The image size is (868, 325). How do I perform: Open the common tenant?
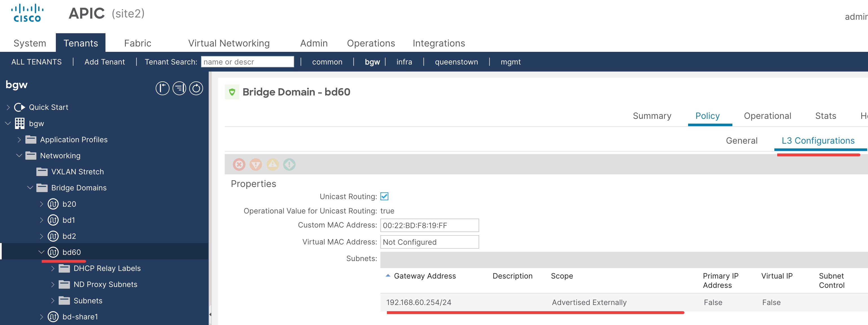(327, 62)
